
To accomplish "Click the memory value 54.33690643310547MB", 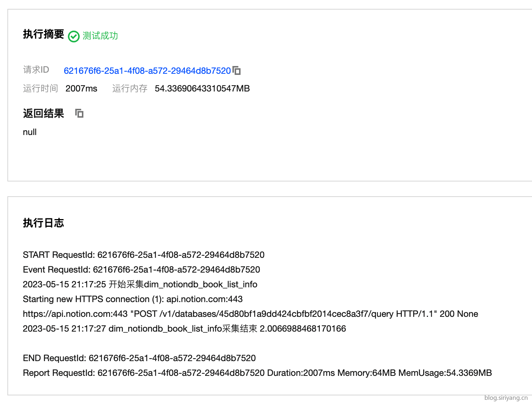I will (202, 89).
